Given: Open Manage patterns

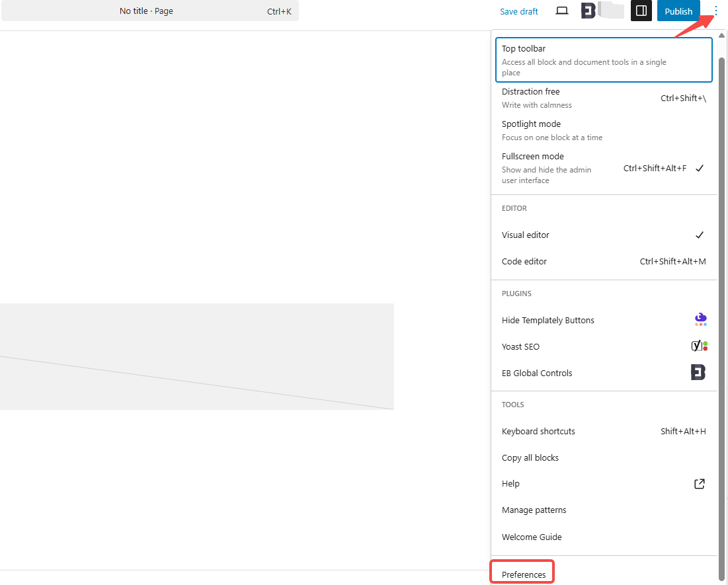Looking at the screenshot, I should click(x=534, y=510).
